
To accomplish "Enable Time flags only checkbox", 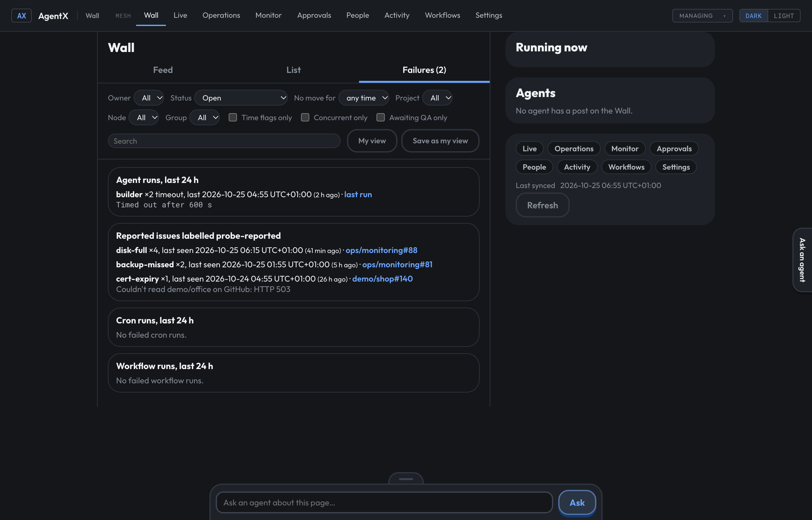I will (x=233, y=117).
